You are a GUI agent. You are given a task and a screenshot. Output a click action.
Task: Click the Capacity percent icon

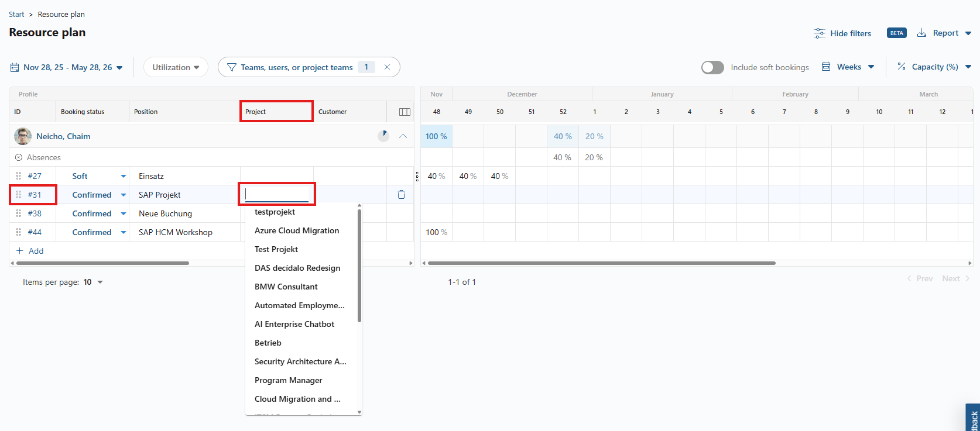[902, 67]
